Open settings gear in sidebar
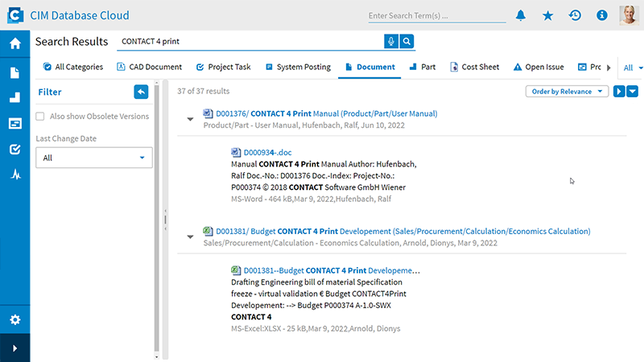 [14, 319]
